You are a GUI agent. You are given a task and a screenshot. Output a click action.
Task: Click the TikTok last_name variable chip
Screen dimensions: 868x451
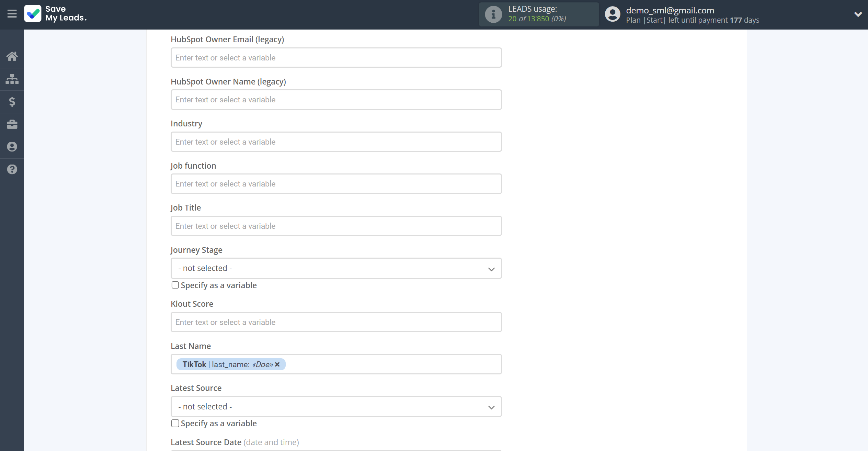(x=231, y=364)
